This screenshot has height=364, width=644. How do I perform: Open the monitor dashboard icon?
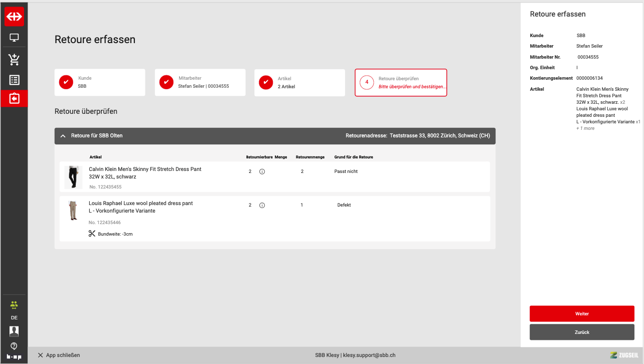(x=14, y=38)
